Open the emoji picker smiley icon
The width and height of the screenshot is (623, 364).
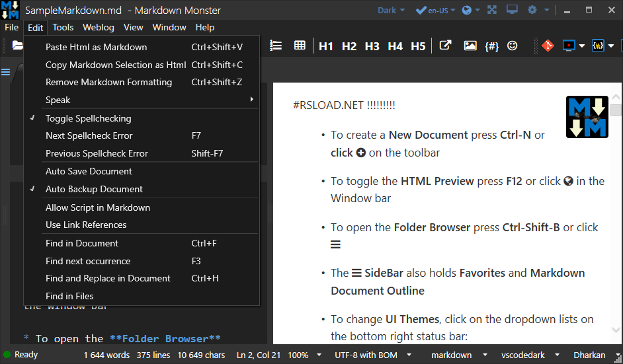click(513, 46)
